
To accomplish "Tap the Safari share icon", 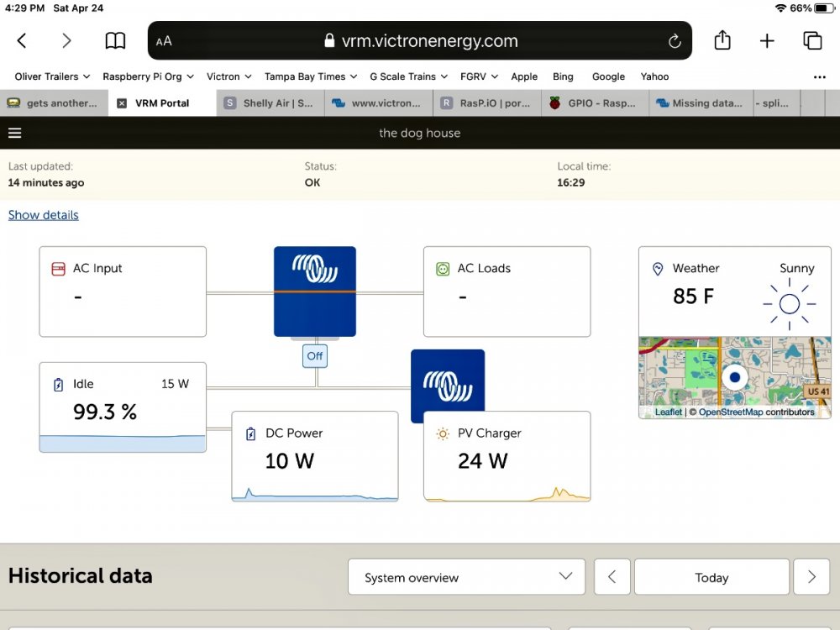I will pos(722,40).
